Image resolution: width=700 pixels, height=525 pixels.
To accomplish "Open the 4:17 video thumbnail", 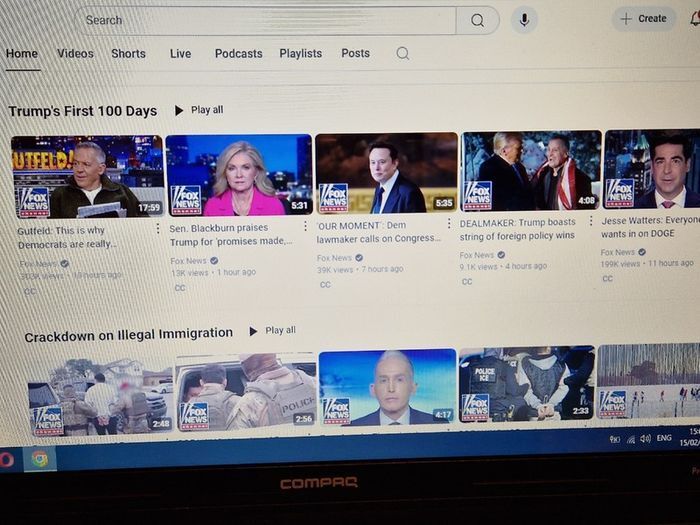I will coord(388,388).
